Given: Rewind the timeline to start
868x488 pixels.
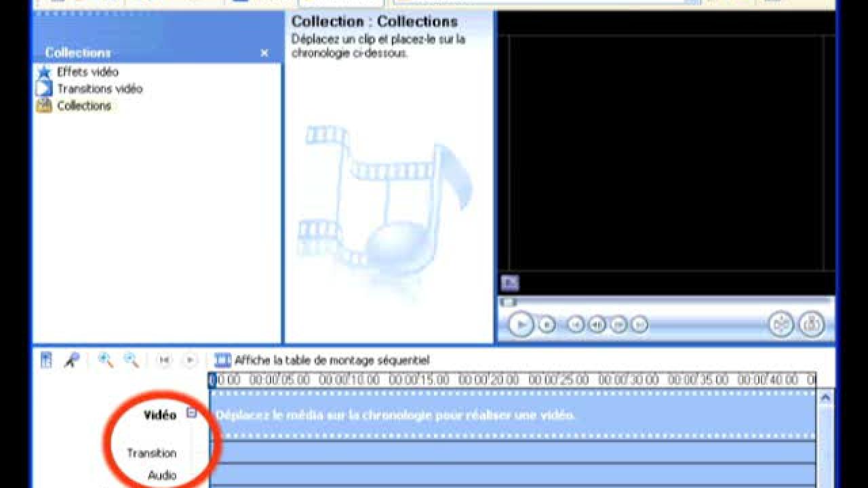Looking at the screenshot, I should (164, 361).
